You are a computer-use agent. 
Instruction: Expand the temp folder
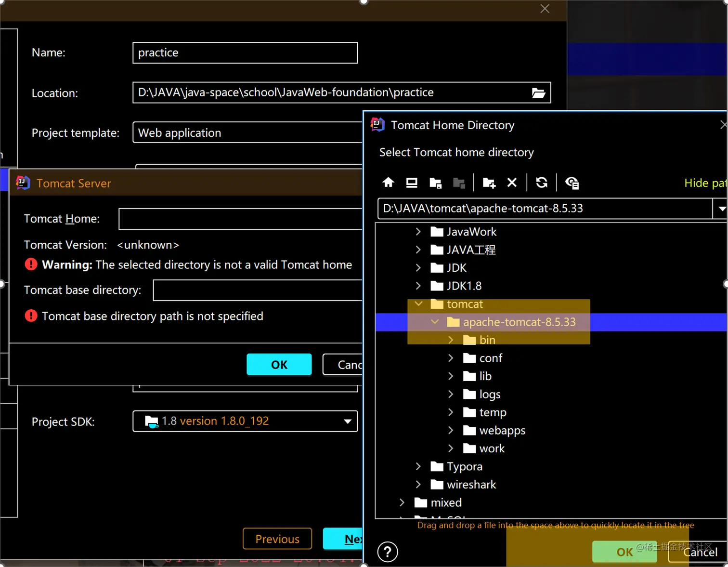(451, 412)
